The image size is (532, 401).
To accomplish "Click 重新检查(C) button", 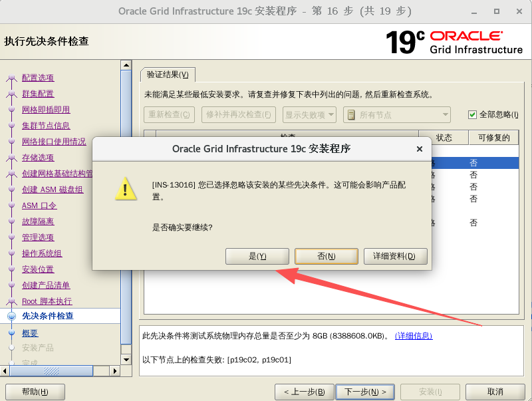I will pyautogui.click(x=169, y=114).
